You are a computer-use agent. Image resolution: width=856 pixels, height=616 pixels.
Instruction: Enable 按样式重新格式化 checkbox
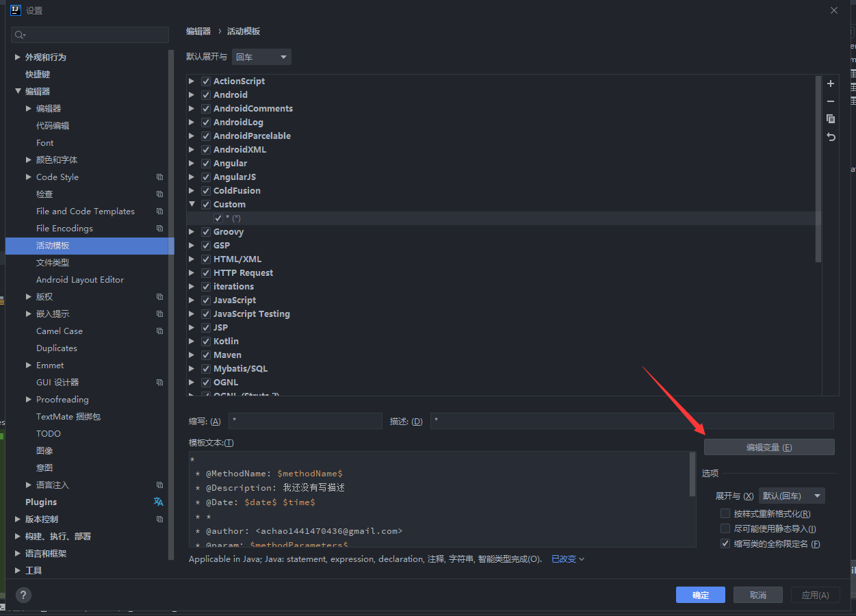tap(725, 513)
